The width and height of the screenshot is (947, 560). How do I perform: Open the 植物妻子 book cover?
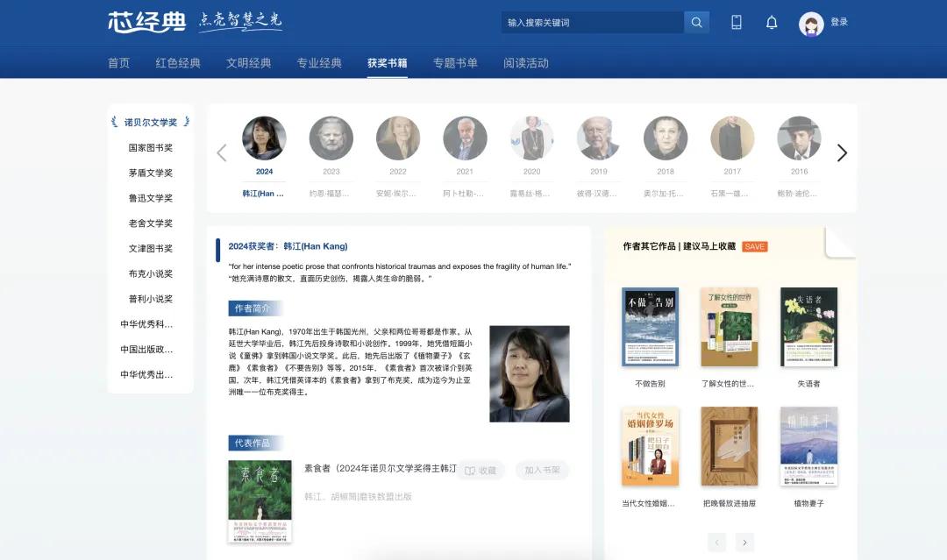click(x=808, y=445)
